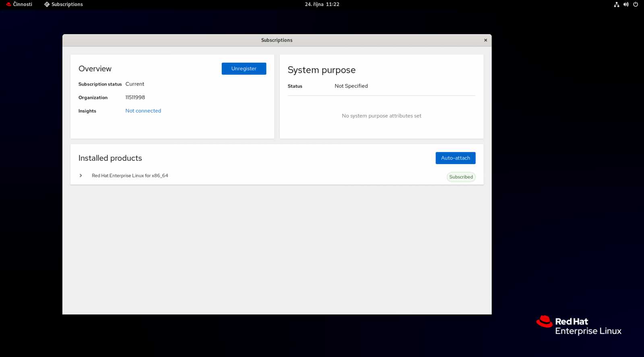Open the Subscriptions app menu in top bar
Viewport: 644px width, 357px height.
pyautogui.click(x=64, y=4)
